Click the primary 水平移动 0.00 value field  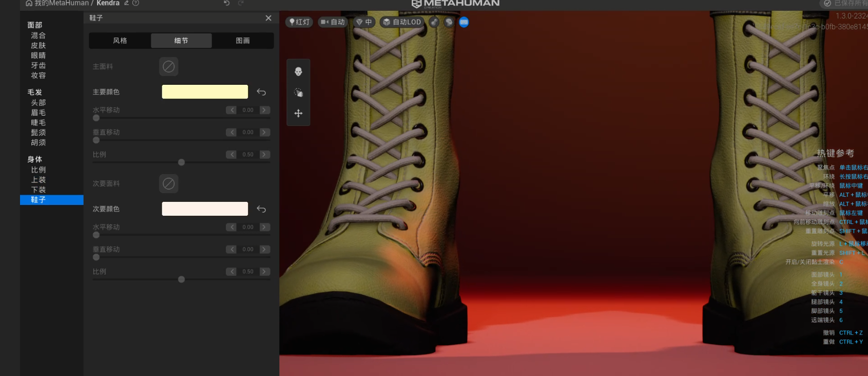click(x=248, y=110)
